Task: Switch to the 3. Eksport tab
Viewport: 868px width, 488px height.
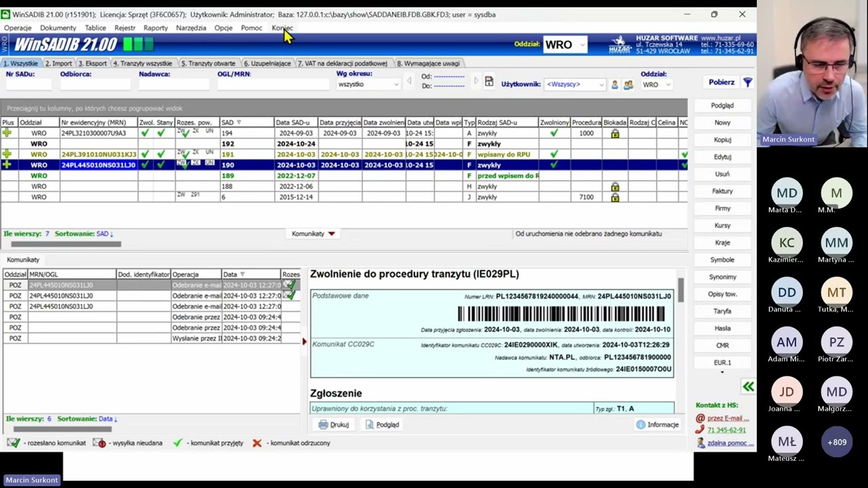Action: 92,63
